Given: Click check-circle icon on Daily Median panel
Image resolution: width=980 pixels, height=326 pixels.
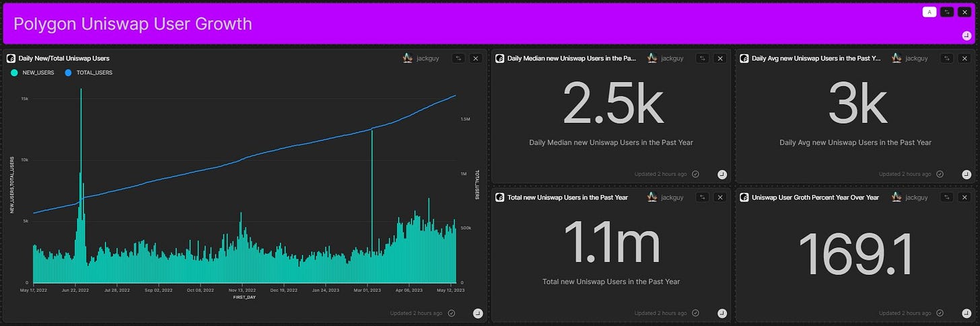Looking at the screenshot, I should [695, 174].
